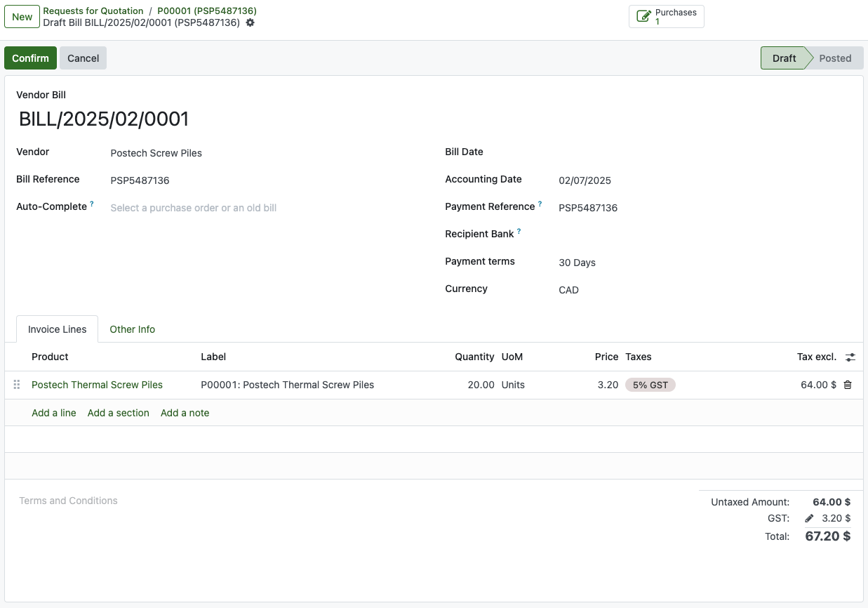Image resolution: width=868 pixels, height=608 pixels.
Task: Show help tooltip next to Payment Reference
Action: point(540,205)
